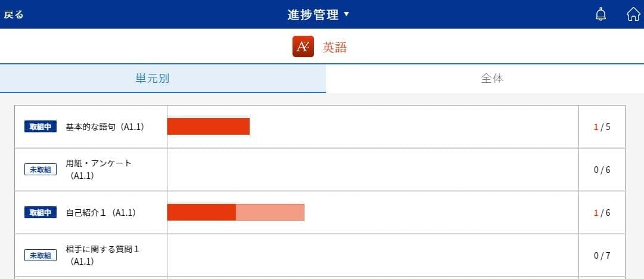Viewport: 644px width, 279px height.
Task: Click the 英語 subject title text
Action: click(334, 47)
